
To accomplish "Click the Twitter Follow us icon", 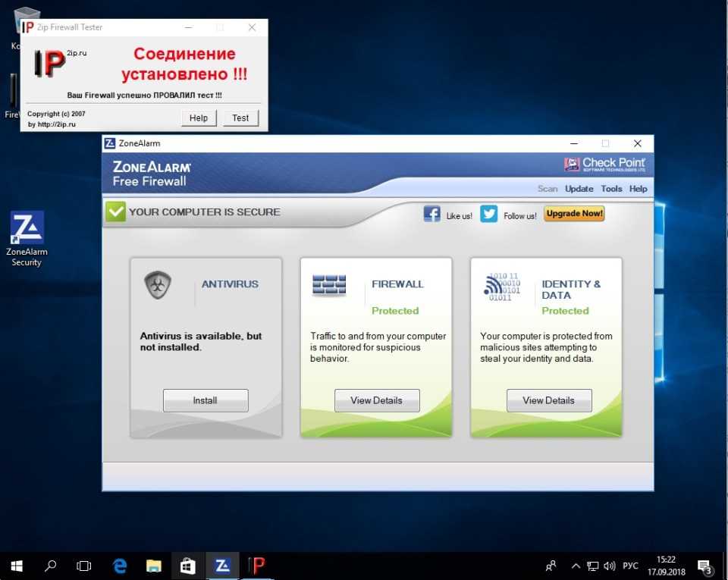I will click(489, 215).
